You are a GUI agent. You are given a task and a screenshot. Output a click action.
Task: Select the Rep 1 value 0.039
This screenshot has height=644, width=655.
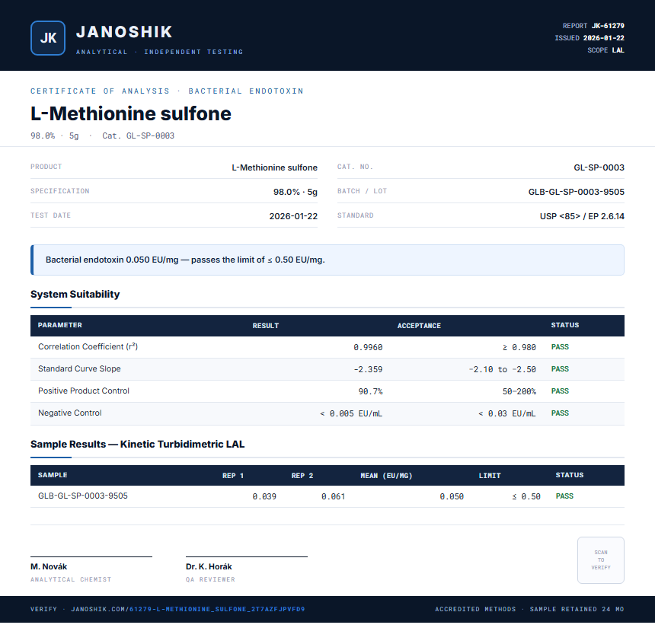coord(264,496)
